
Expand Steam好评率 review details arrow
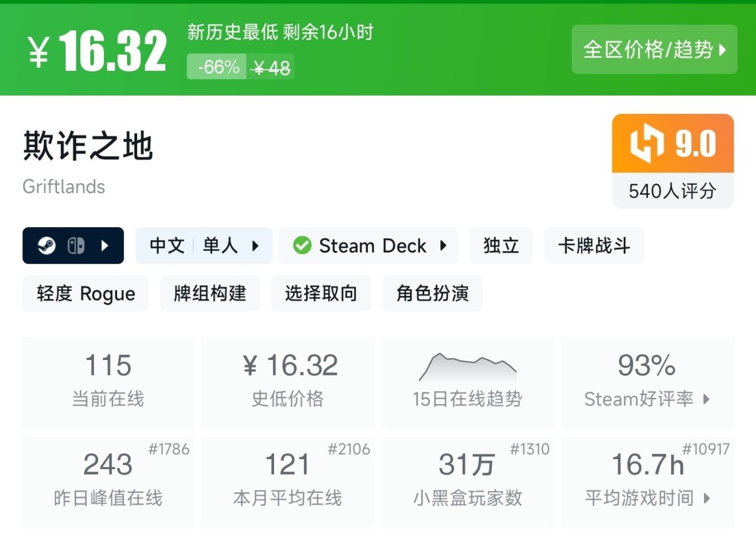click(706, 399)
